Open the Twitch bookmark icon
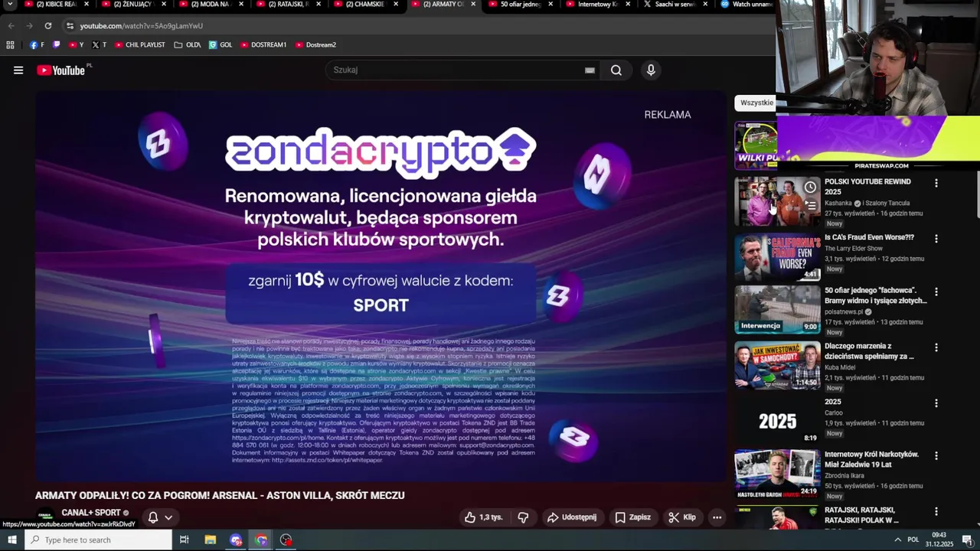Viewport: 980px width, 551px height. tap(56, 45)
